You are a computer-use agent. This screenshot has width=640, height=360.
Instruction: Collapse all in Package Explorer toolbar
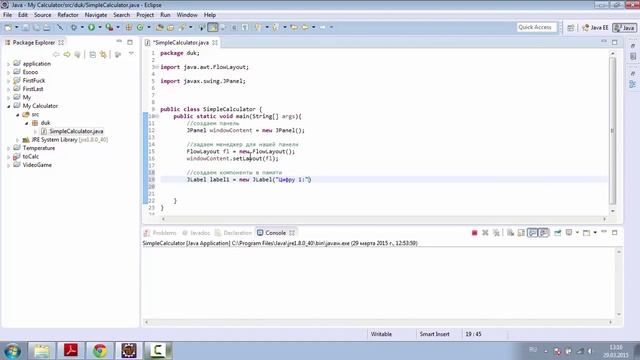coord(93,54)
